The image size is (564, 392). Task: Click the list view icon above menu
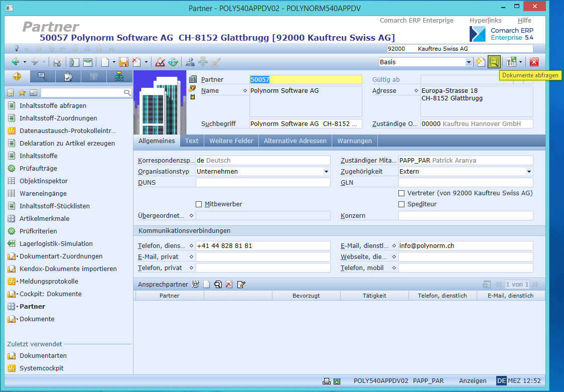tap(11, 93)
